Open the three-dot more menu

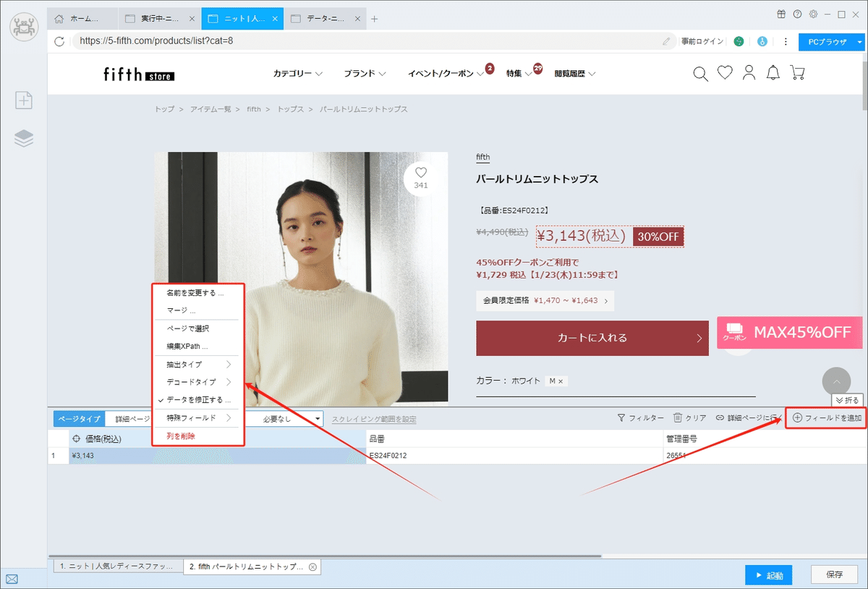click(x=784, y=42)
